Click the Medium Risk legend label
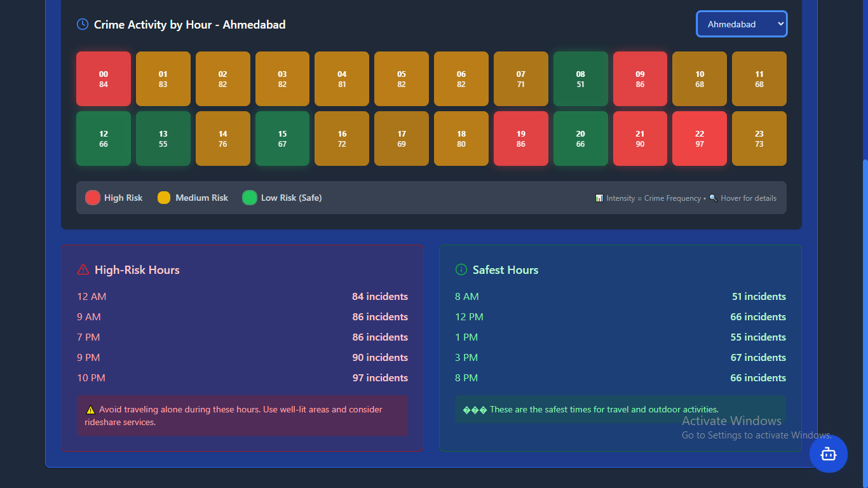868x488 pixels. pyautogui.click(x=201, y=198)
